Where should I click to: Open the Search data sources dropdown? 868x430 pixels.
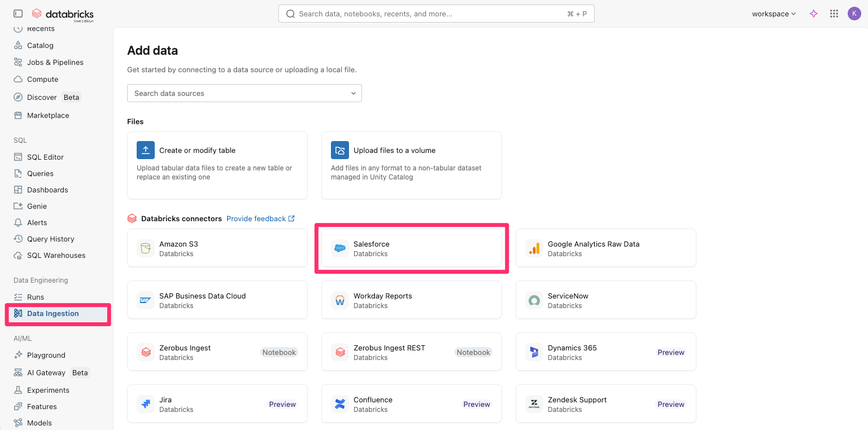click(x=244, y=93)
